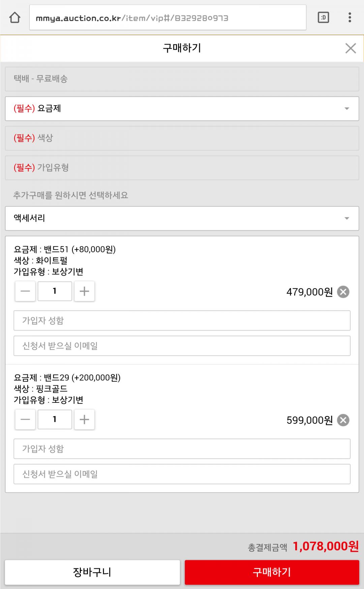Increase quantity of 밴드51 item

84,291
